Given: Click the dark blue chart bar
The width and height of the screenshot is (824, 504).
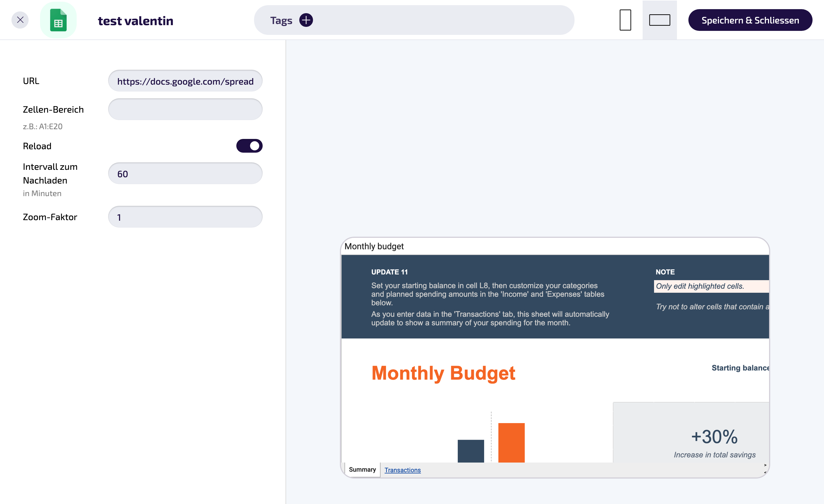Looking at the screenshot, I should point(471,451).
